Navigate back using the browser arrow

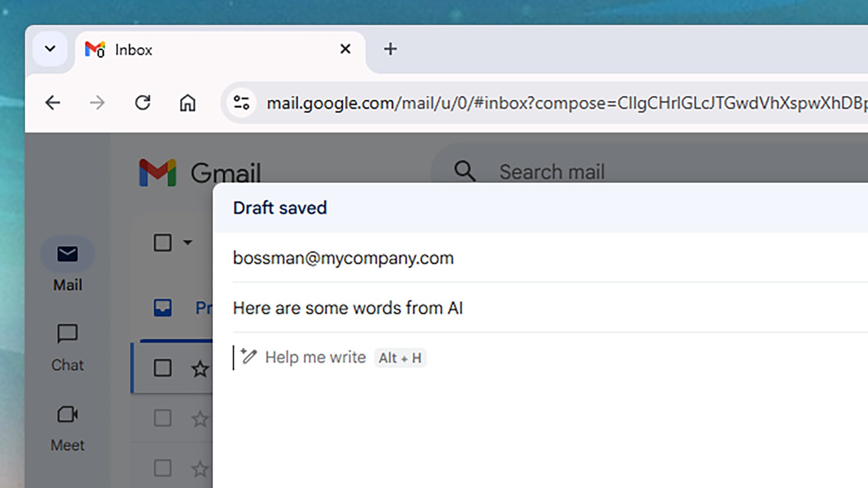pos(53,103)
